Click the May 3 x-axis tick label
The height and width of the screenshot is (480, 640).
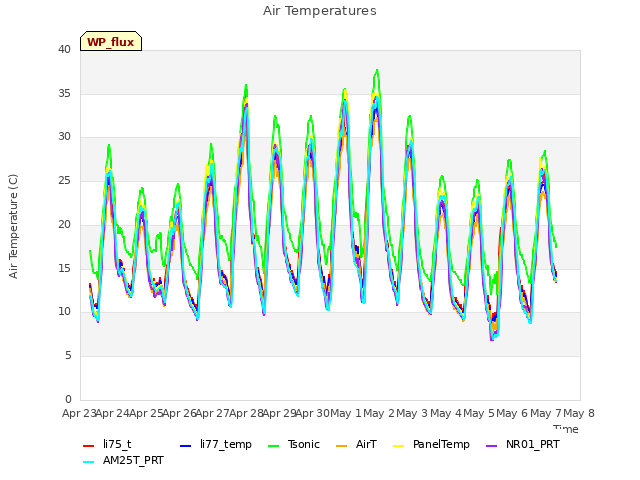coord(412,413)
